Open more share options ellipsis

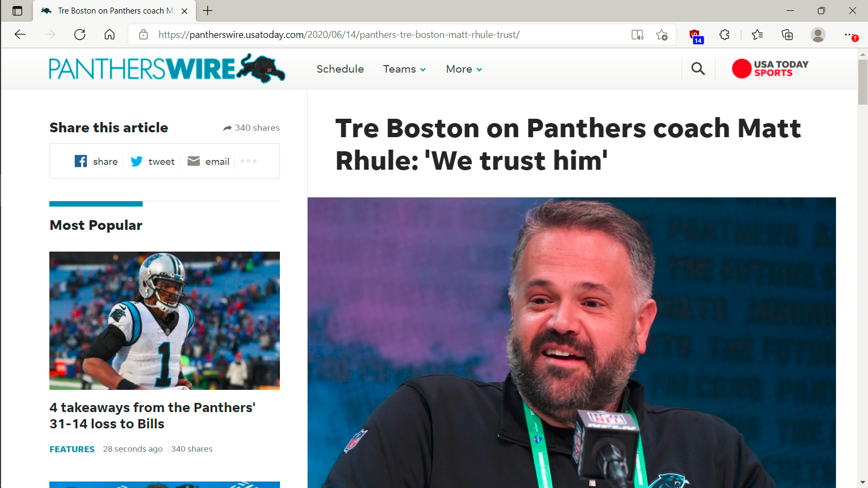248,161
